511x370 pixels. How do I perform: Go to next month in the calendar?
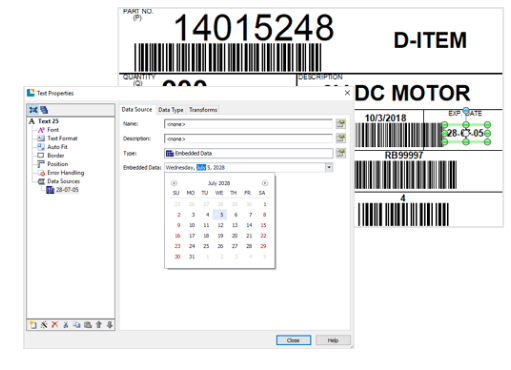click(265, 183)
